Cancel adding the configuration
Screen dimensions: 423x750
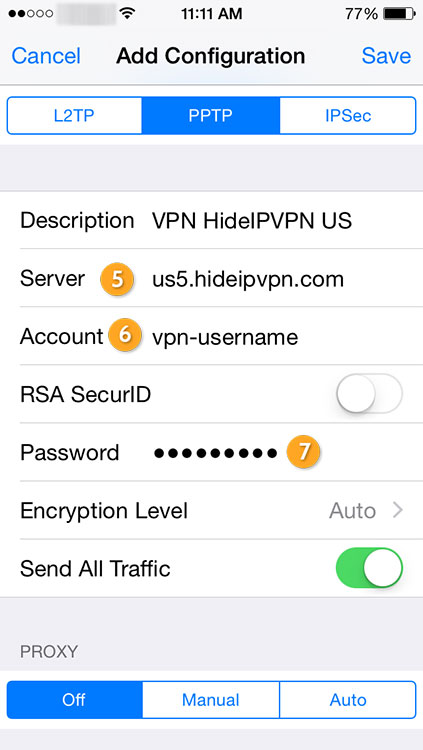(x=46, y=56)
